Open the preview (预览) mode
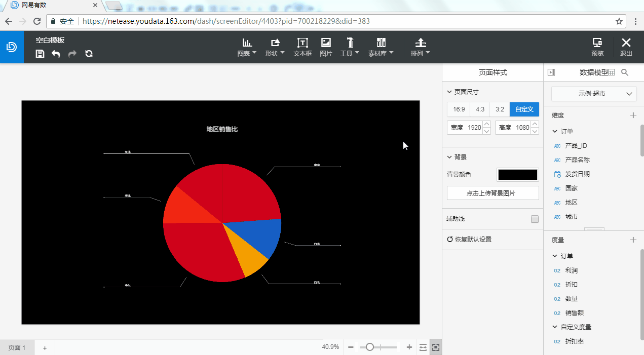The image size is (644, 355). point(597,47)
